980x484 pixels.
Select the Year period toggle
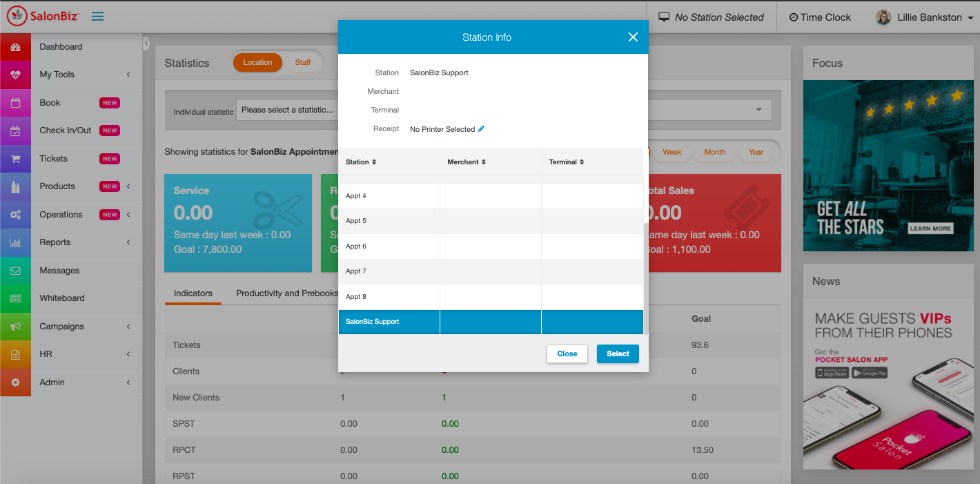756,152
